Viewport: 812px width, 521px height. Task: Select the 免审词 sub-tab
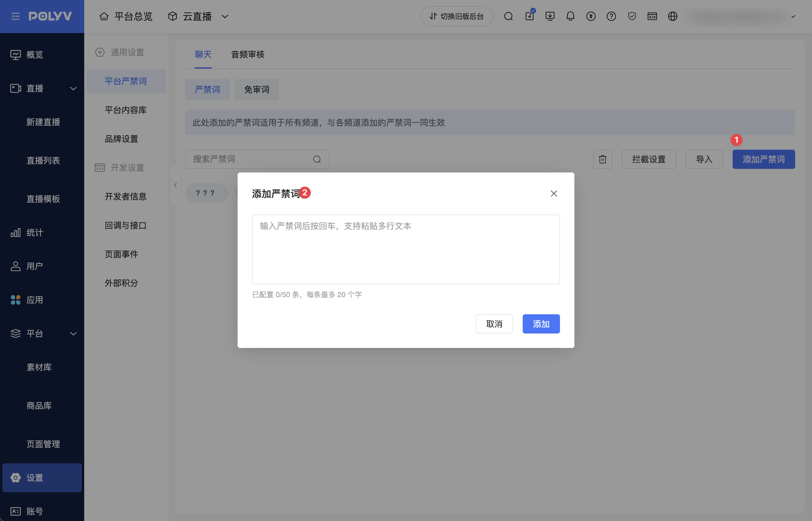tap(257, 90)
